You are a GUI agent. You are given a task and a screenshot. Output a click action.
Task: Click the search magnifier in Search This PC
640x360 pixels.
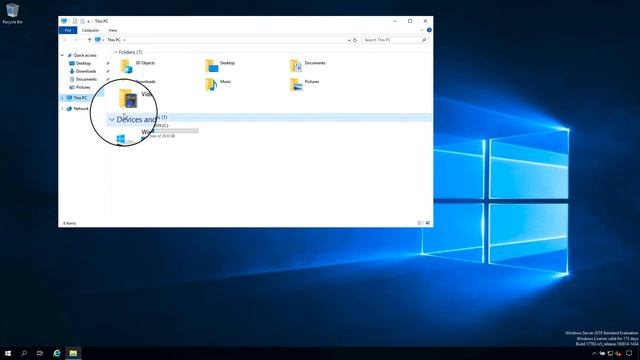pyautogui.click(x=424, y=40)
